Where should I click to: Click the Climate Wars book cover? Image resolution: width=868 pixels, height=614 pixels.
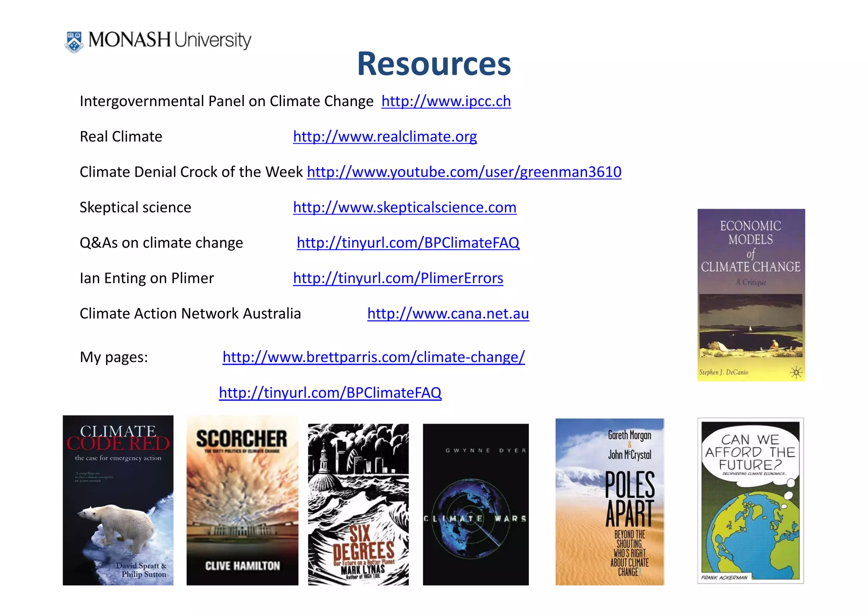tap(476, 504)
